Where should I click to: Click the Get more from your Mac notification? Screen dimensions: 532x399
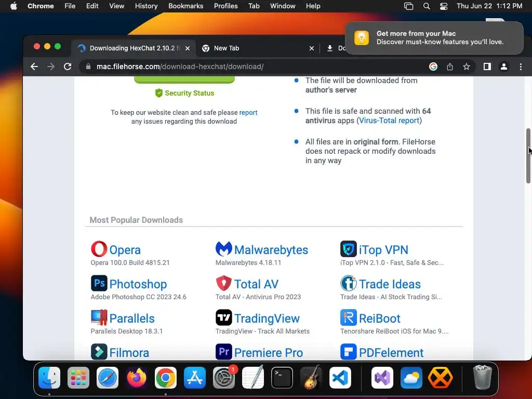pyautogui.click(x=434, y=37)
